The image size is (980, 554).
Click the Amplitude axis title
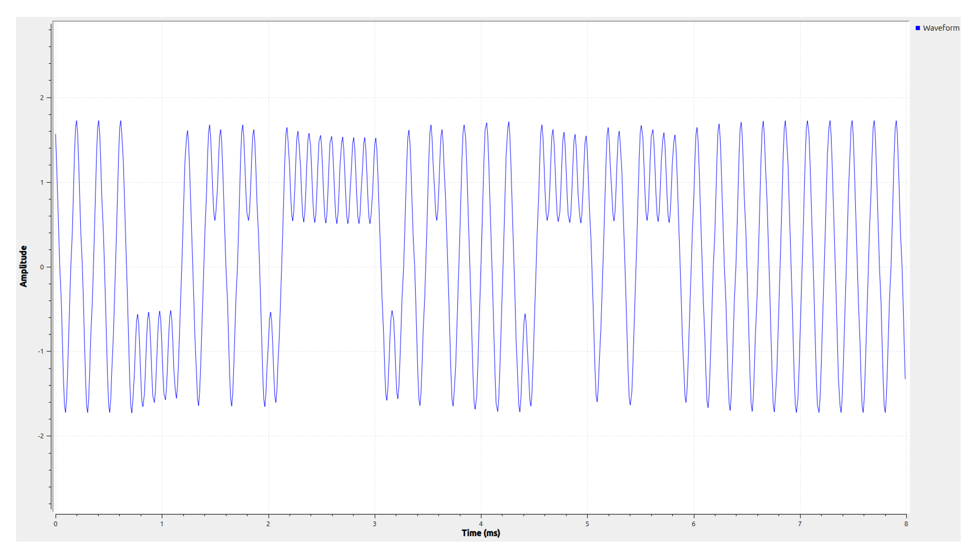click(24, 266)
